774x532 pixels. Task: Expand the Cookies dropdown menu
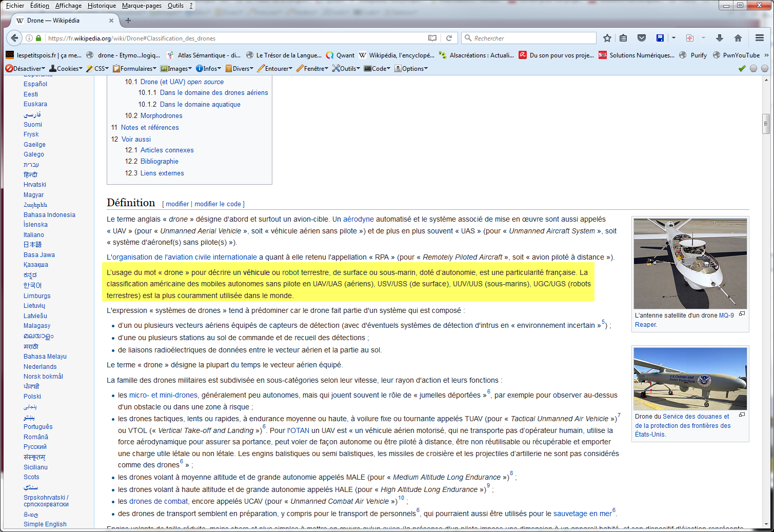click(66, 69)
